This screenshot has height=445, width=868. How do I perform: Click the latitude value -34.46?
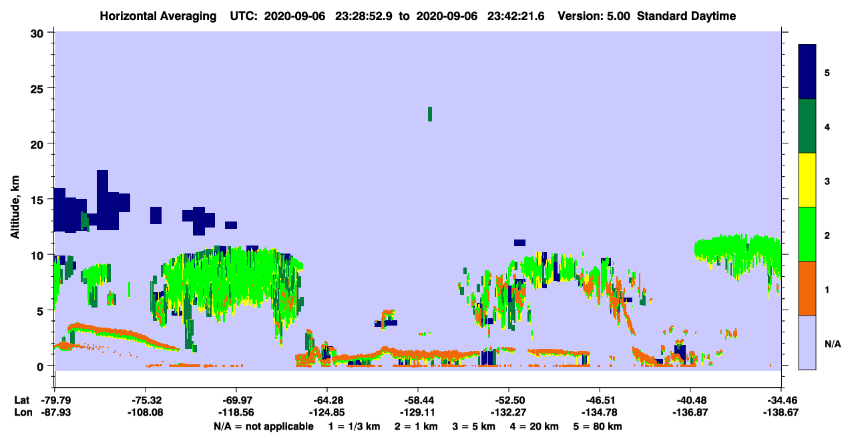[x=781, y=400]
